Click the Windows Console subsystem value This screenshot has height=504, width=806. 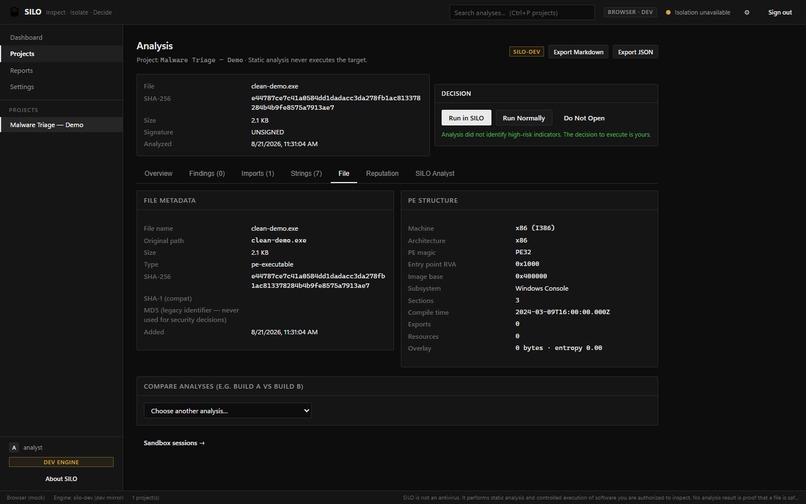tap(542, 289)
